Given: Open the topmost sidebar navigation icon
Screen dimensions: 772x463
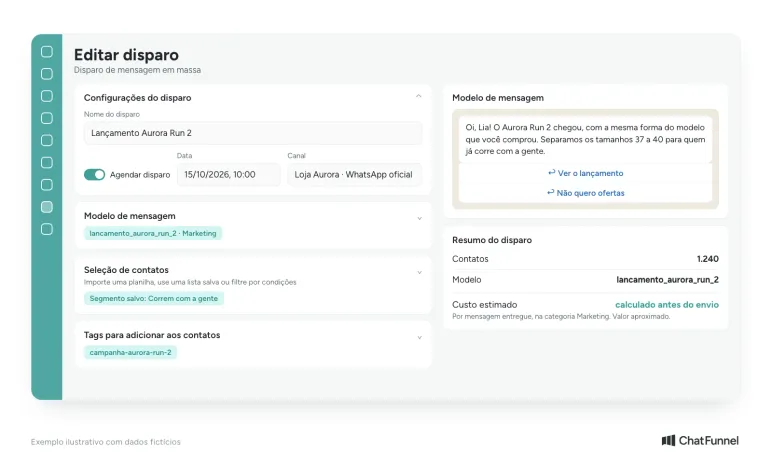Looking at the screenshot, I should pos(47,52).
